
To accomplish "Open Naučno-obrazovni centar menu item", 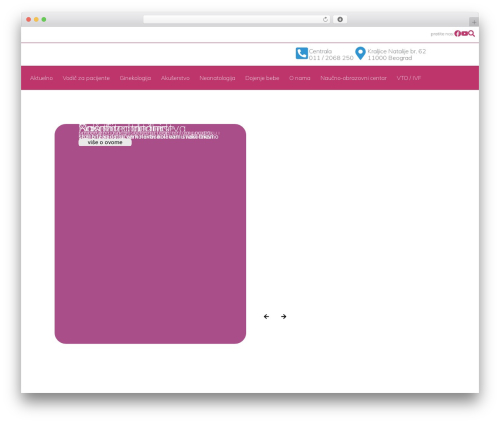I will point(353,78).
